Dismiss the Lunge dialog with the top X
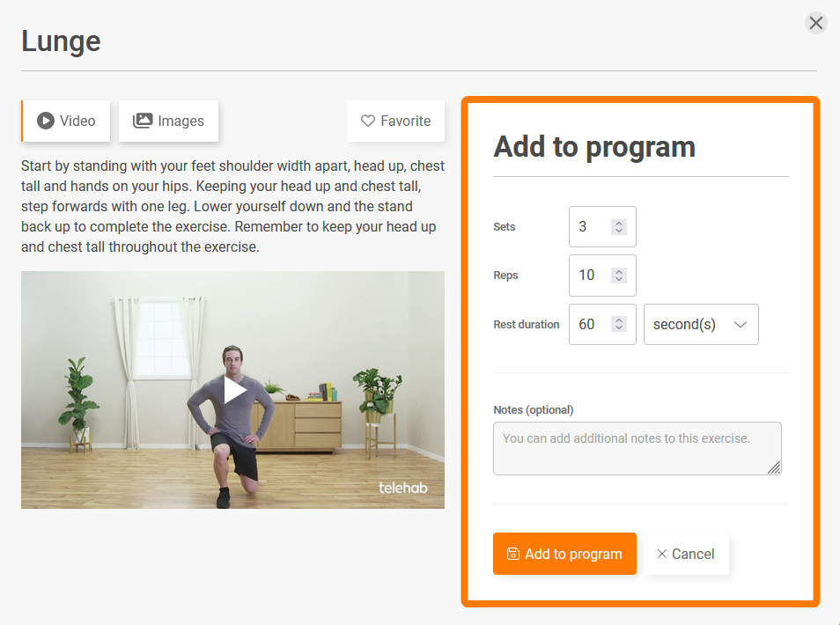Viewport: 840px width, 625px height. point(815,23)
